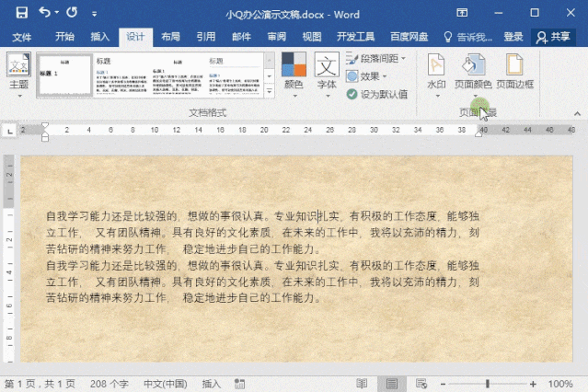Open the File menu tab
The height and width of the screenshot is (392, 588).
[21, 37]
